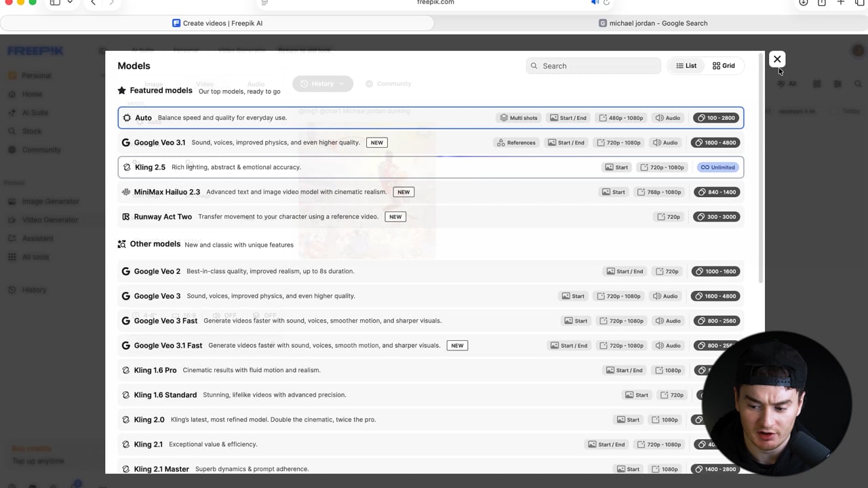Screen dimensions: 868x488
Task: Click 768p - 1080p tag on MiniMax row
Action: 660,192
